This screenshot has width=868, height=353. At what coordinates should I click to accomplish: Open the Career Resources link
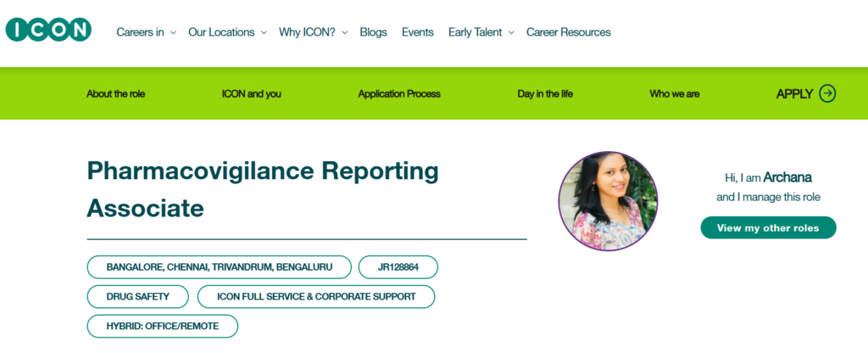569,32
